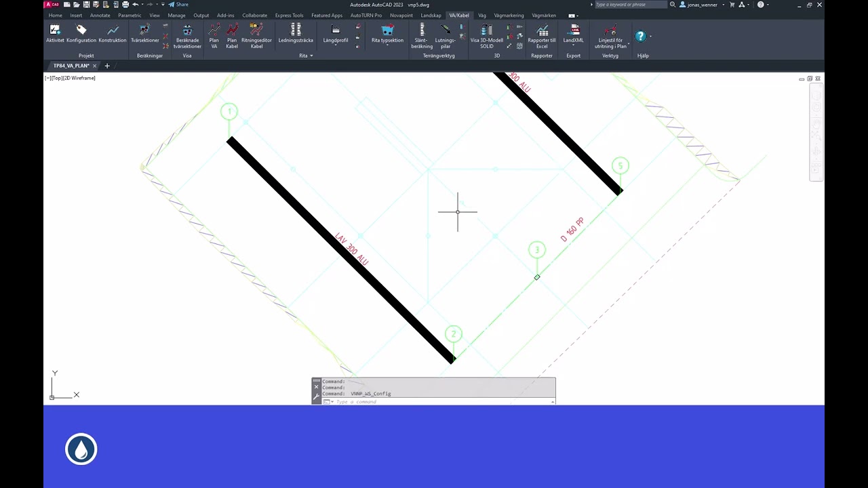The height and width of the screenshot is (488, 868).
Task: Open the ribbon minimize options dropdown
Action: (x=578, y=16)
